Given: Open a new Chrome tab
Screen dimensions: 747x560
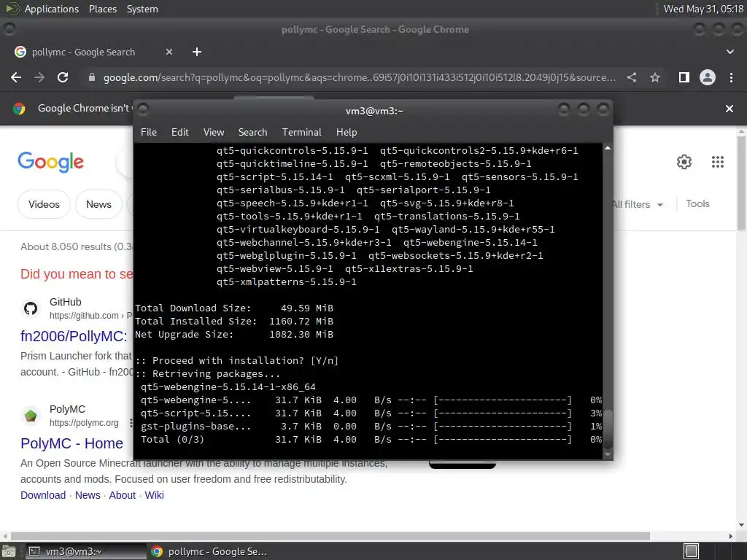Looking at the screenshot, I should click(x=197, y=52).
